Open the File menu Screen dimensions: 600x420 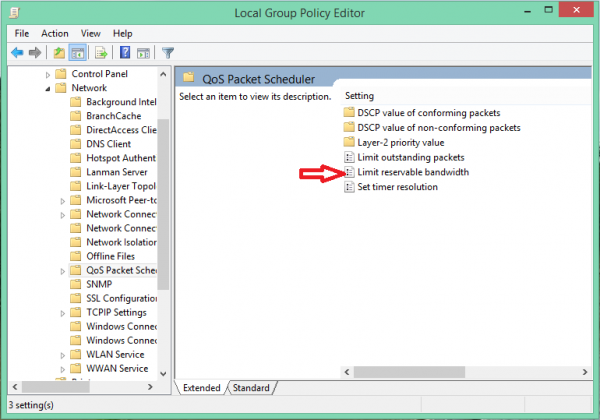pos(22,34)
